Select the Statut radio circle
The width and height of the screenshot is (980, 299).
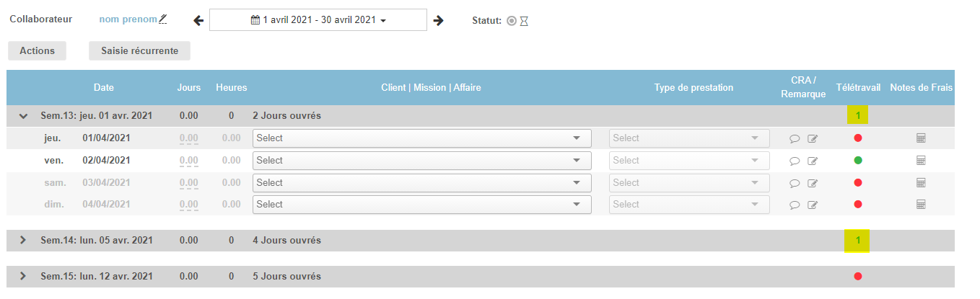[x=512, y=21]
